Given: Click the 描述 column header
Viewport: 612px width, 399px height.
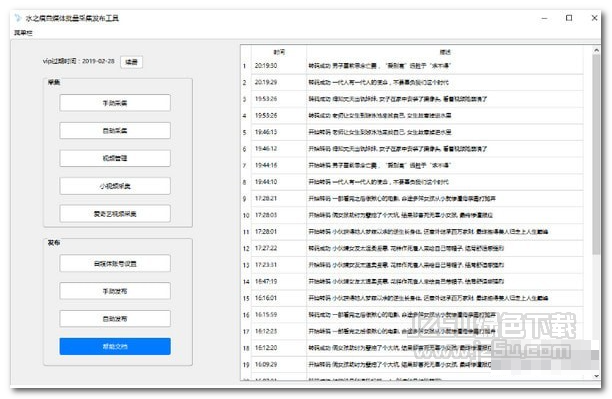Looking at the screenshot, I should (445, 52).
